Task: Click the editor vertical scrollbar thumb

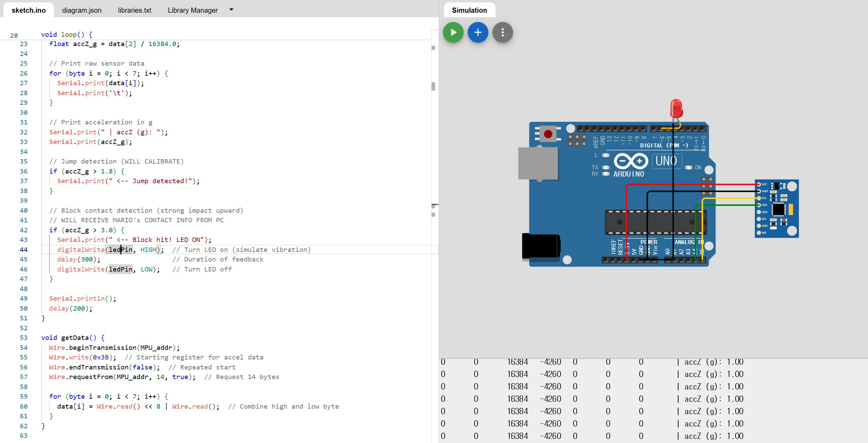Action: pyautogui.click(x=433, y=86)
